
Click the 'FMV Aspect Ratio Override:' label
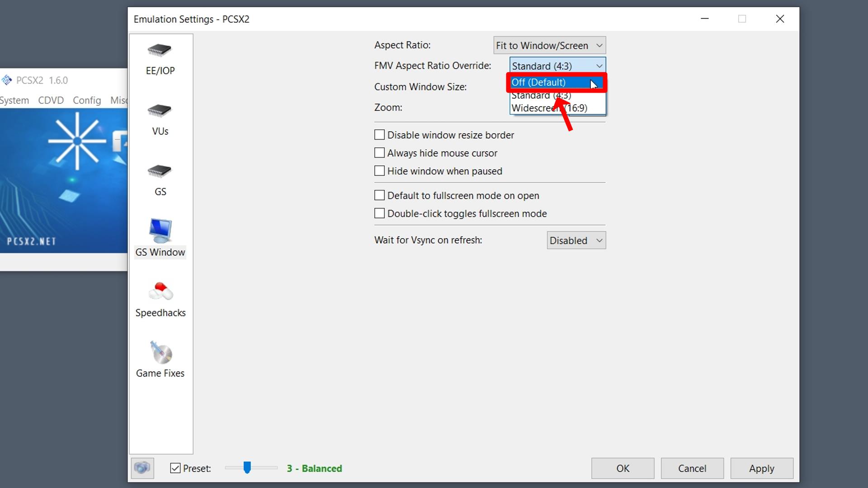(x=433, y=66)
